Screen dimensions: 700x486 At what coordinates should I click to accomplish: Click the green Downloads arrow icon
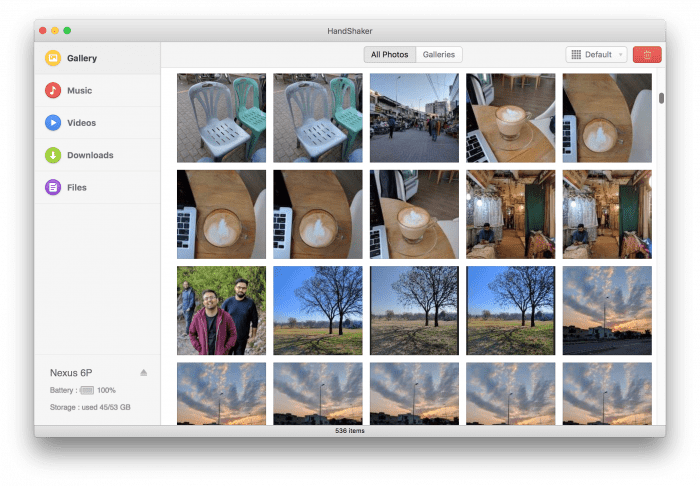point(52,155)
